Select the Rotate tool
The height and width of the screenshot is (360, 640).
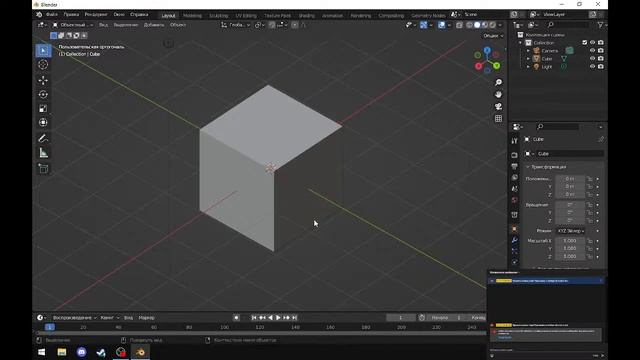[x=43, y=94]
